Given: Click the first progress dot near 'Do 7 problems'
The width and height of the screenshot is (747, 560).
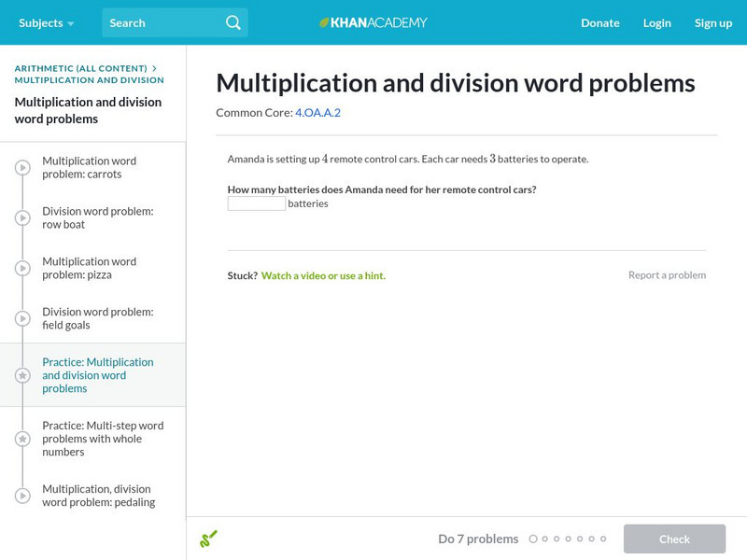Looking at the screenshot, I should (x=533, y=539).
